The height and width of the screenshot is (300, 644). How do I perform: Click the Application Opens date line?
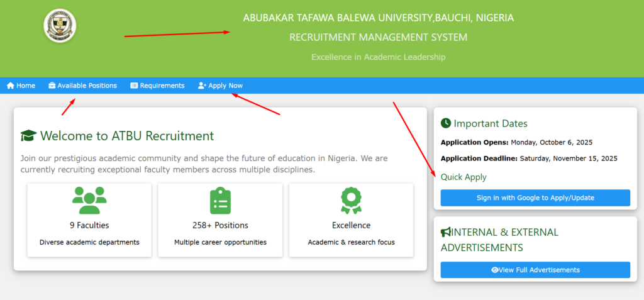point(517,143)
